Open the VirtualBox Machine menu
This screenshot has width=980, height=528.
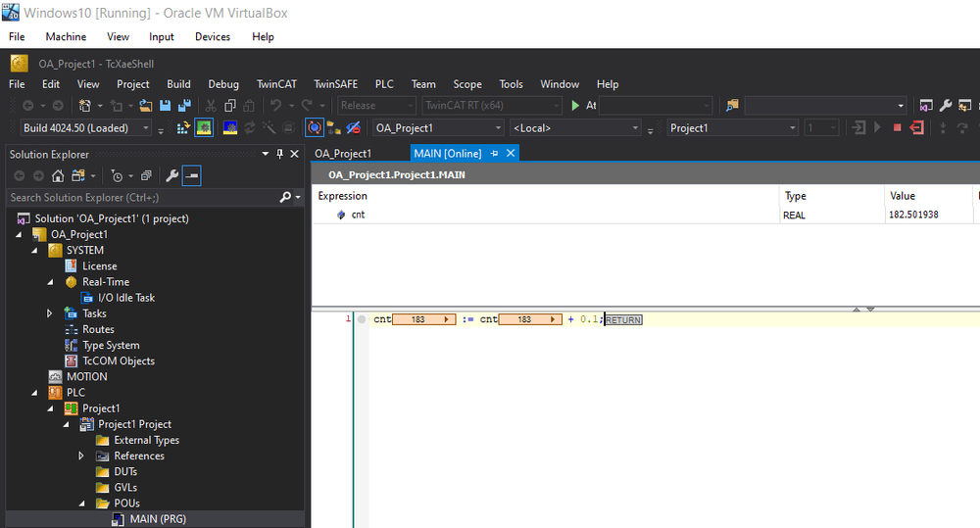coord(66,37)
